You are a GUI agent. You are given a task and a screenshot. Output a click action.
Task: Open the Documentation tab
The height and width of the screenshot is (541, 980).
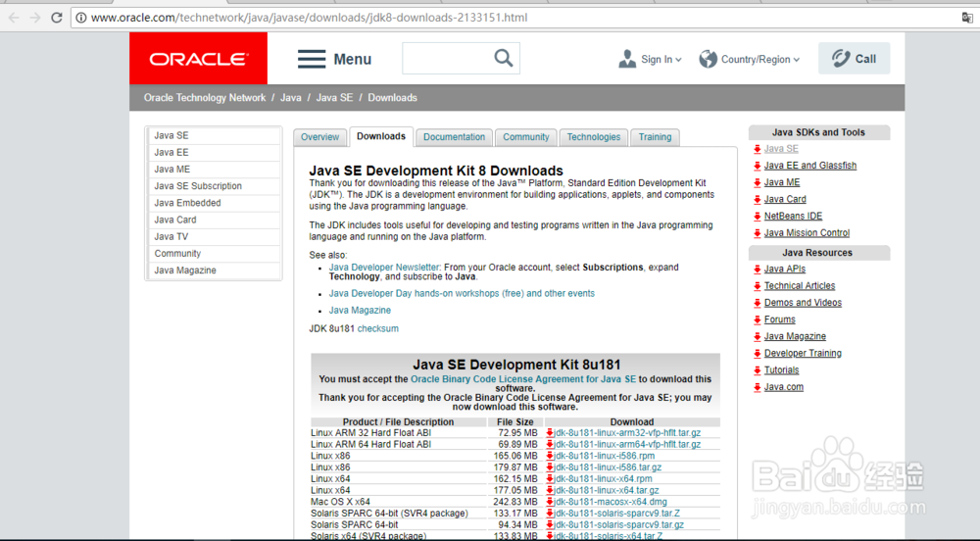[455, 137]
